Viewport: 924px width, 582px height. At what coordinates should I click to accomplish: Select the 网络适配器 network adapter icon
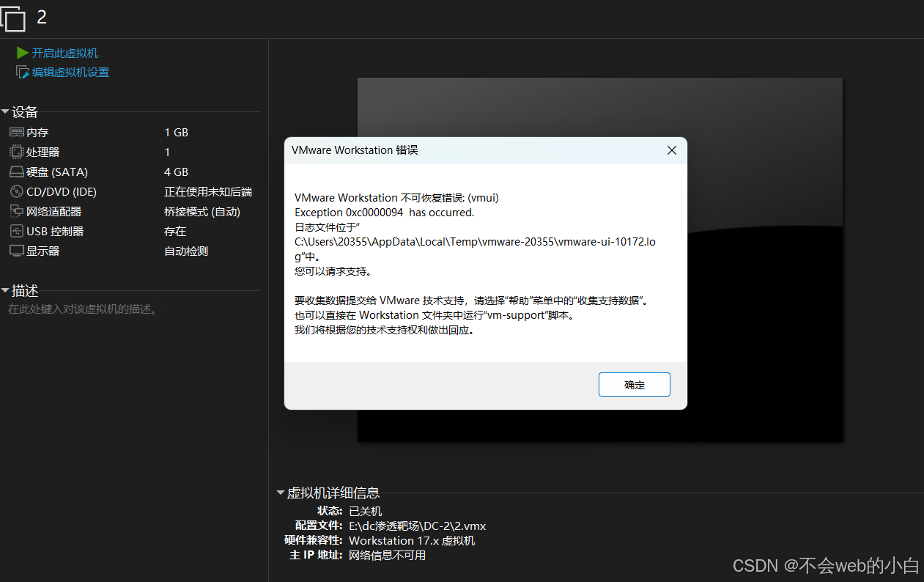(16, 211)
